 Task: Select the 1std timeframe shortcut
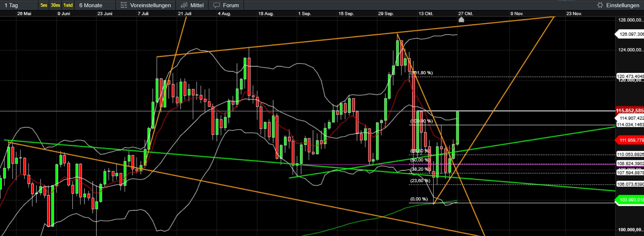(x=68, y=5)
